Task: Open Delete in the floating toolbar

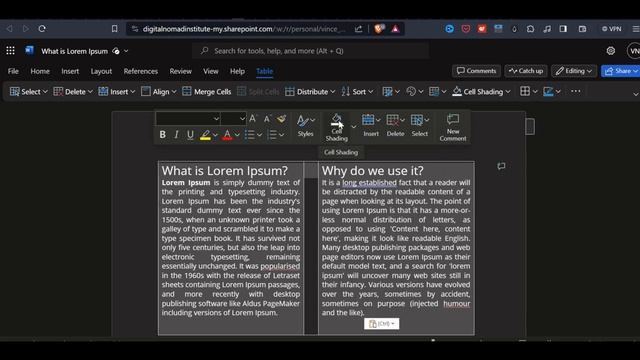Action: click(x=395, y=126)
